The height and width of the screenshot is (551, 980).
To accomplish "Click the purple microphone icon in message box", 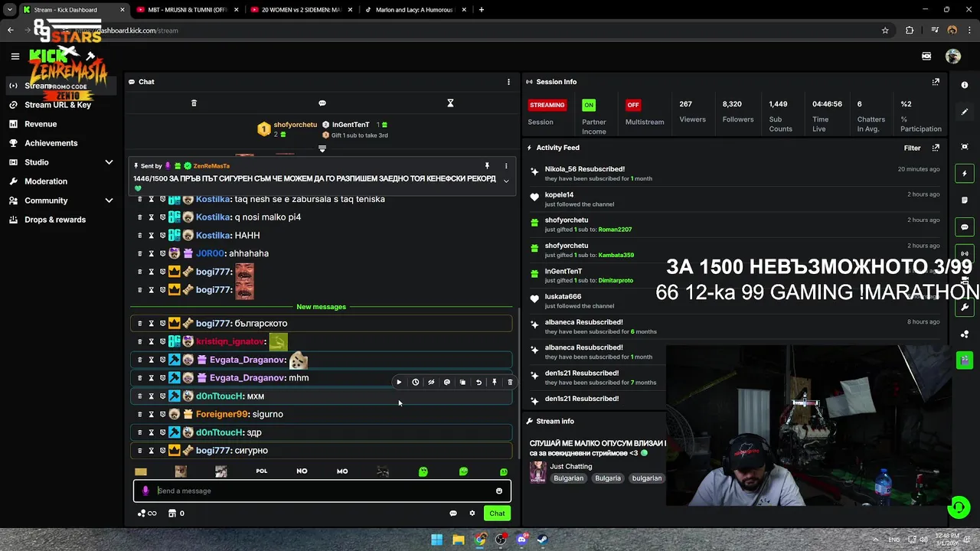I will pos(145,491).
